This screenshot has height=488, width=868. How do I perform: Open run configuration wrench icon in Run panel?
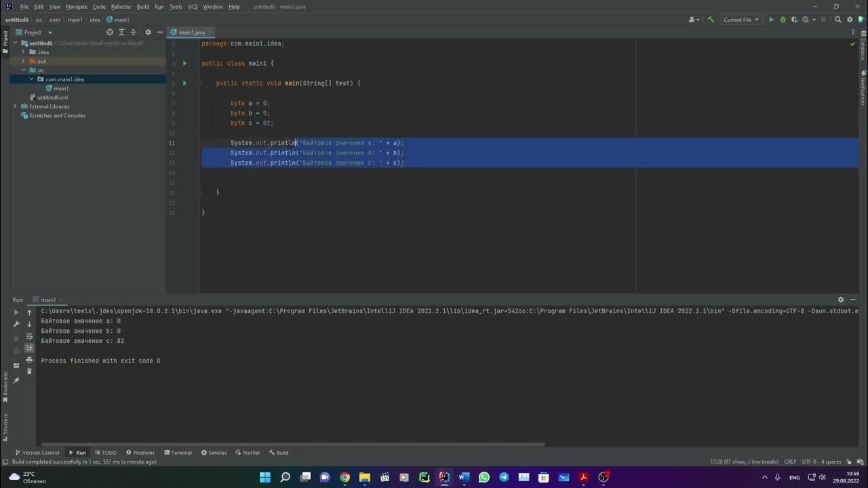pos(16,324)
